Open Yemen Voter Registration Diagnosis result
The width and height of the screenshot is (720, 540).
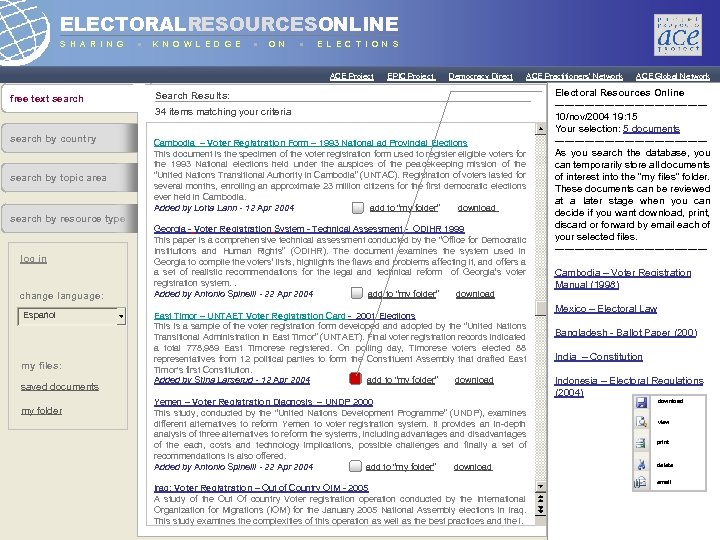[264, 402]
